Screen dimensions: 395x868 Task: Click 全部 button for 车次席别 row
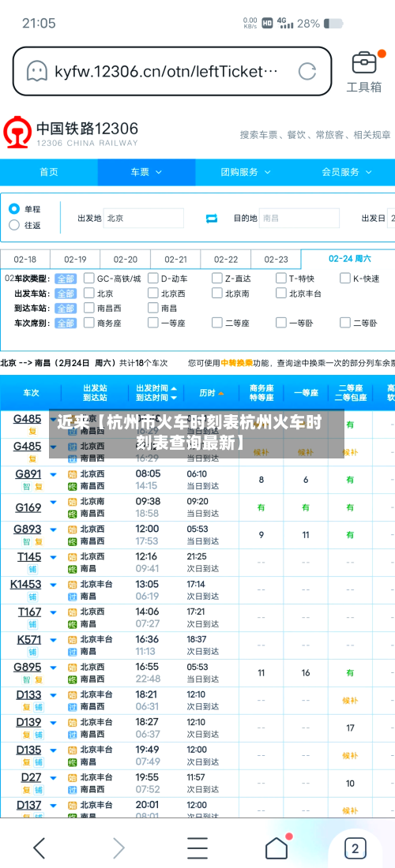tap(66, 323)
